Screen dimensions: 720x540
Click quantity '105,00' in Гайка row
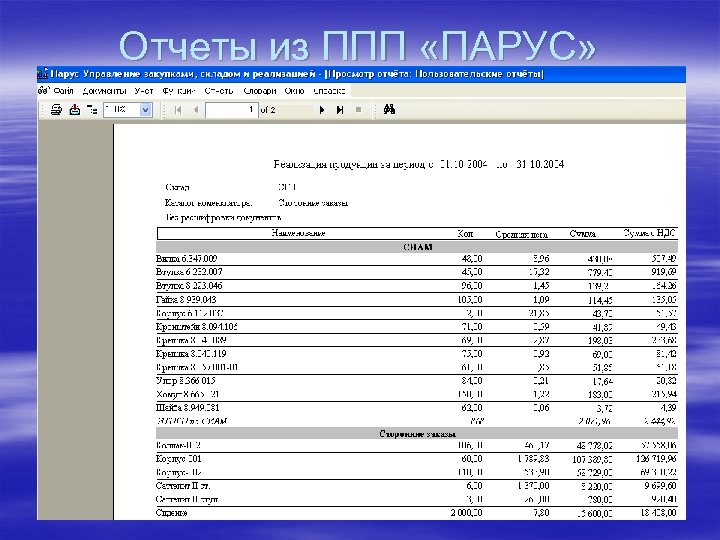pyautogui.click(x=472, y=299)
